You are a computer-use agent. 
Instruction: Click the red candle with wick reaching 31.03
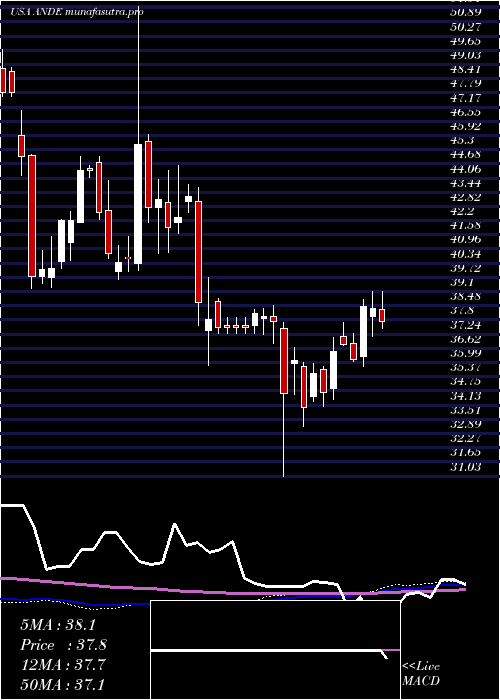[x=283, y=361]
